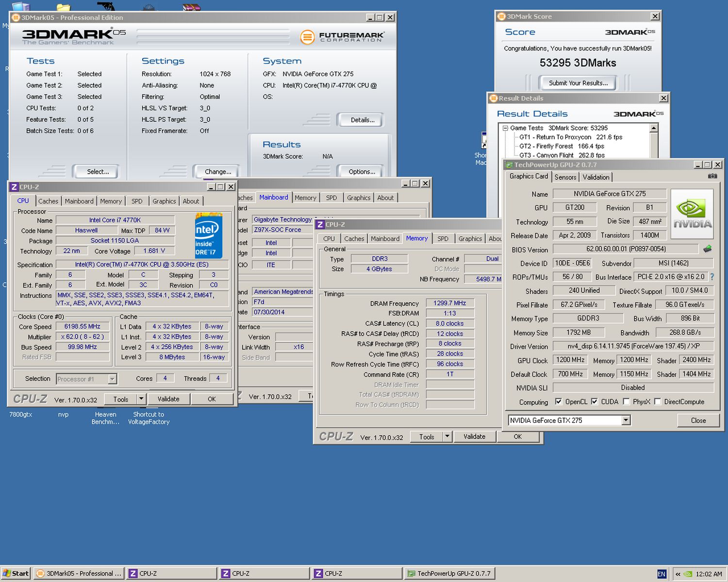Enable the DirectCompute checkbox in GPU-Z

point(658,402)
